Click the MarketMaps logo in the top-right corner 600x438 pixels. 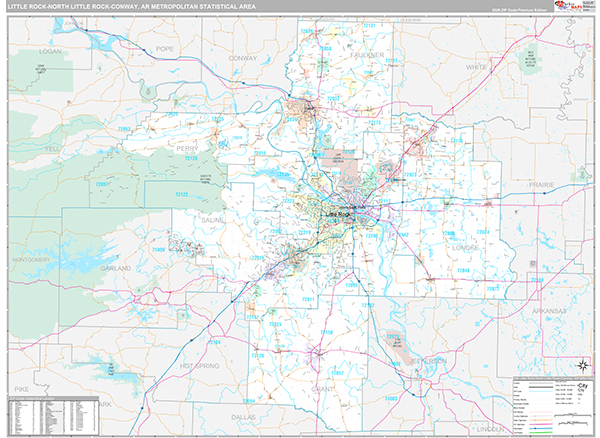coord(573,8)
